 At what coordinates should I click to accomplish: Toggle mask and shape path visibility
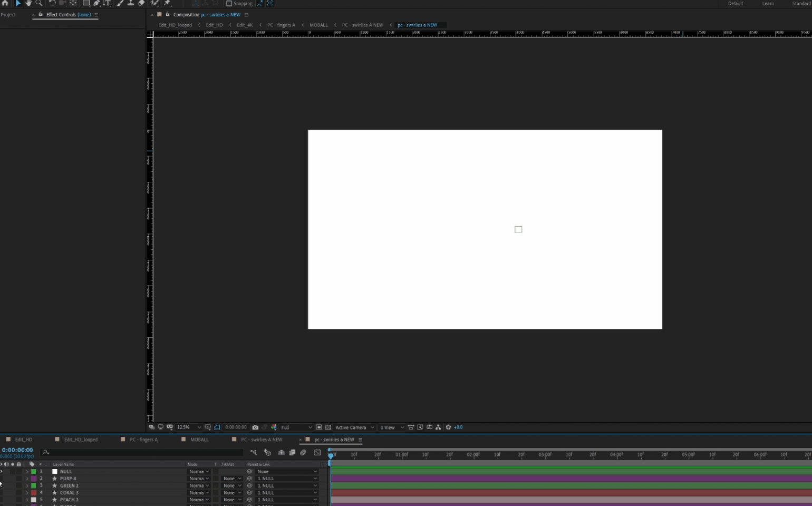coord(217,427)
